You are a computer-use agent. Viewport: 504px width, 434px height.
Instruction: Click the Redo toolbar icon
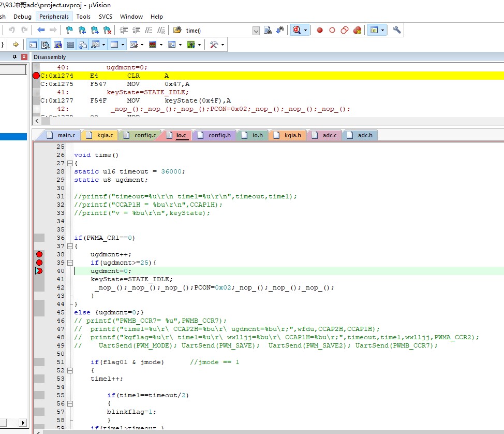(24, 30)
